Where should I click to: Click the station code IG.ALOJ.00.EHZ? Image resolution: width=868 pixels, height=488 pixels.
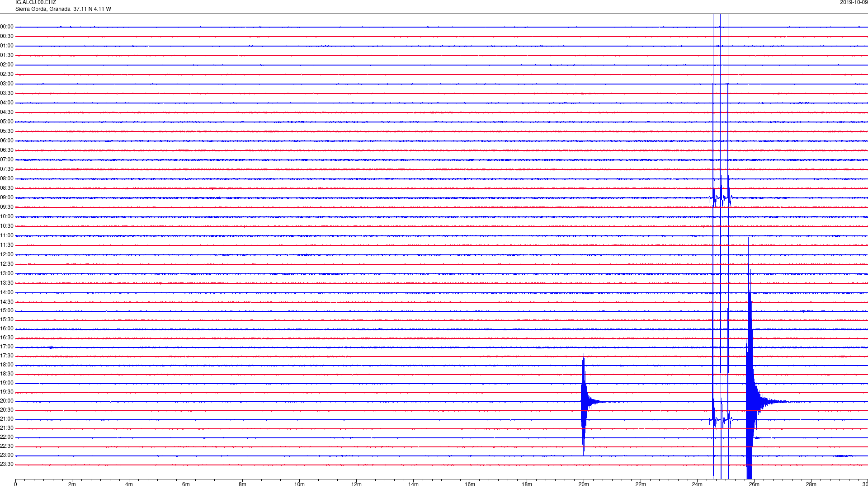[x=36, y=2]
